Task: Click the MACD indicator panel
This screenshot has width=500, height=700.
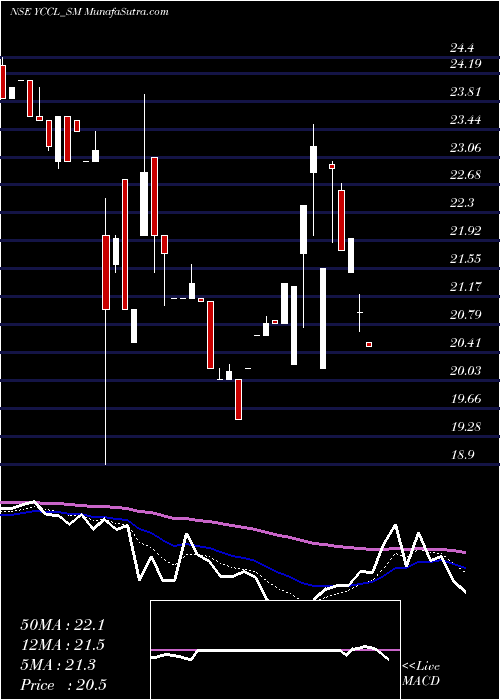Action: pos(275,650)
